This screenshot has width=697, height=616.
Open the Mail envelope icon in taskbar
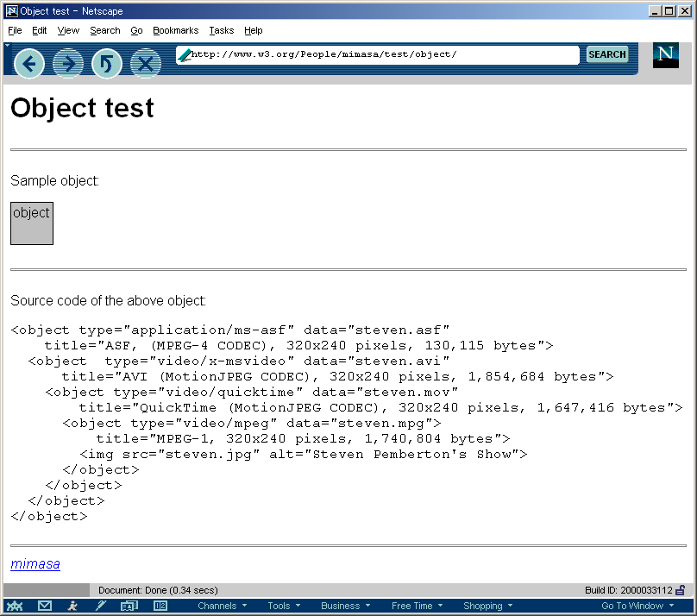tap(45, 606)
